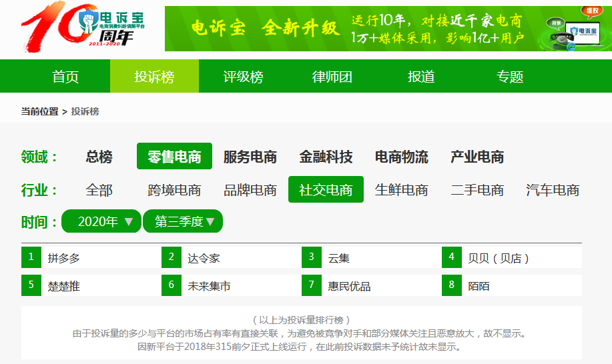Select the 总榜 field filter
The width and height of the screenshot is (612, 364).
click(x=99, y=156)
